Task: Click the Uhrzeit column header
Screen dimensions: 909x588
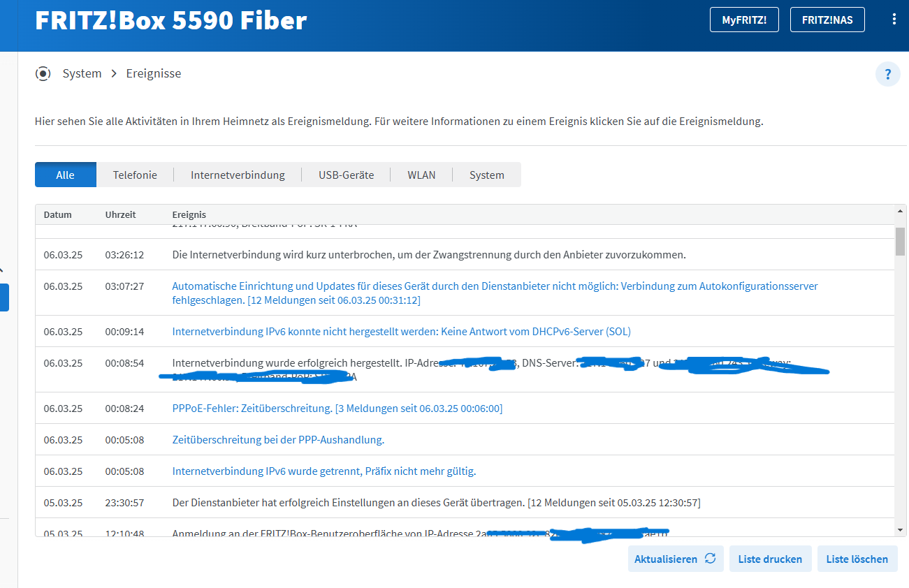Action: (x=121, y=214)
